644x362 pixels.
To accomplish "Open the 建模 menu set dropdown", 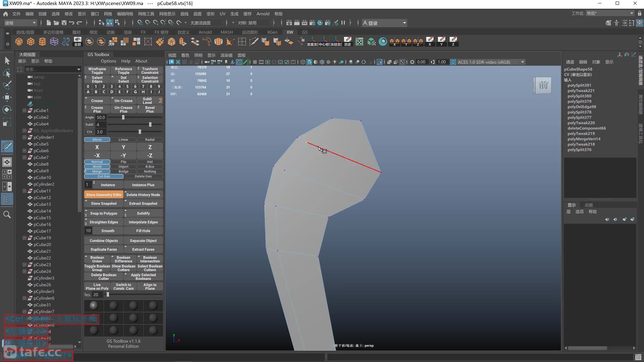I will pos(20,23).
